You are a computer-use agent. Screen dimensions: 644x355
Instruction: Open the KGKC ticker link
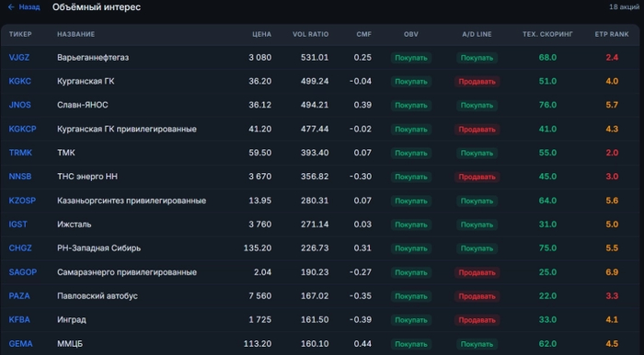point(19,81)
